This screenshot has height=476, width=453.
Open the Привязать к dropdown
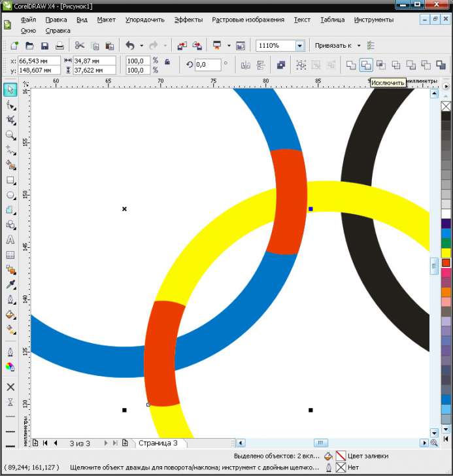[x=359, y=46]
